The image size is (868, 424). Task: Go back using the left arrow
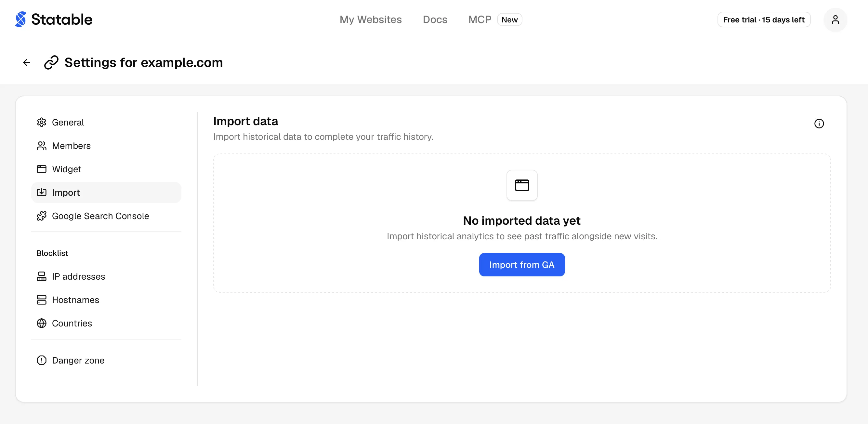(27, 62)
